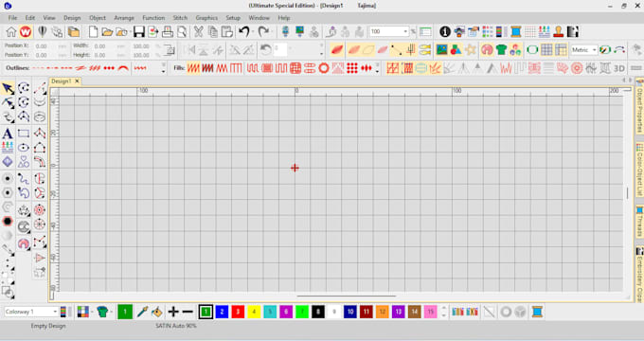Viewport: 644px width, 341px height.
Task: Toggle rulers and guides icon
Action: click(561, 50)
